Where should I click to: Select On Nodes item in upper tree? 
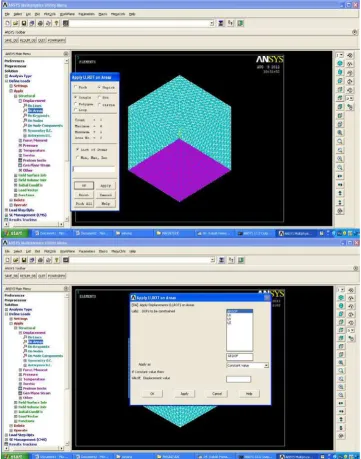pos(35,120)
